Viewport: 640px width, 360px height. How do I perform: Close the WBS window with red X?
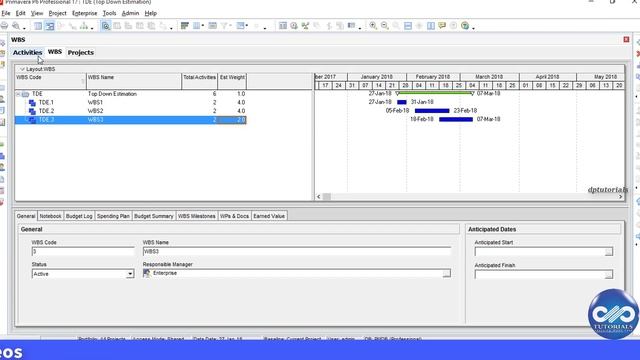tap(627, 40)
